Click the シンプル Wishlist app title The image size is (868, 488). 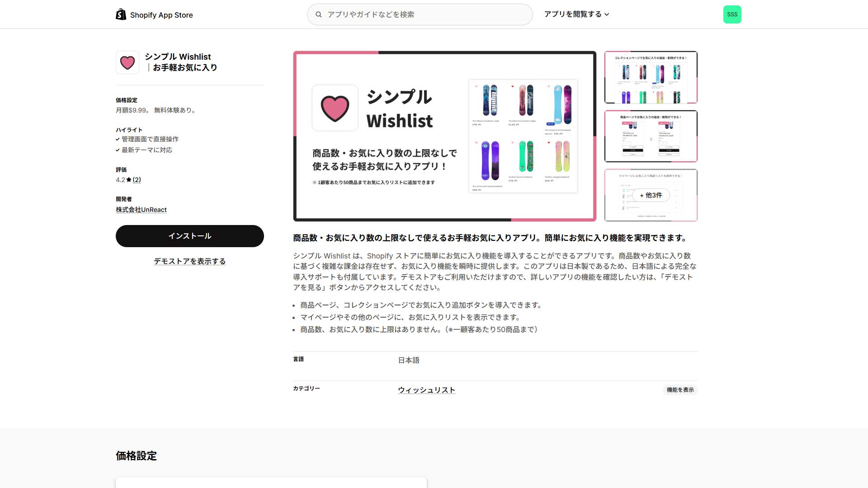point(181,62)
